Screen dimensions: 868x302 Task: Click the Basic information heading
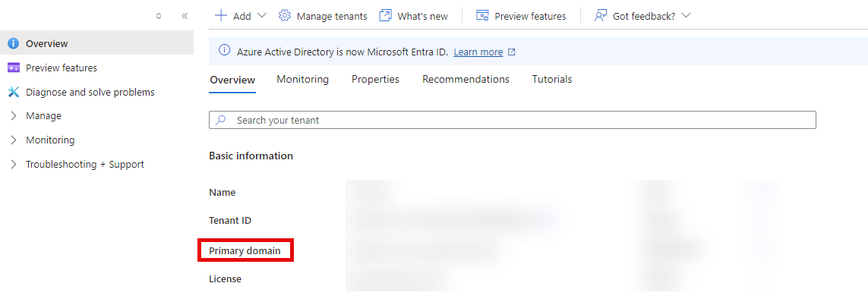click(x=251, y=156)
